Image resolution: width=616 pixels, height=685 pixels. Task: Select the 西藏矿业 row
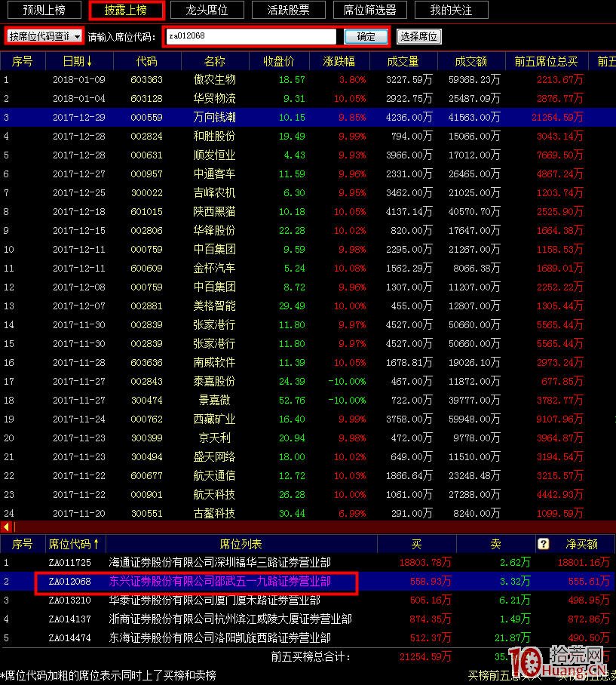[x=308, y=419]
